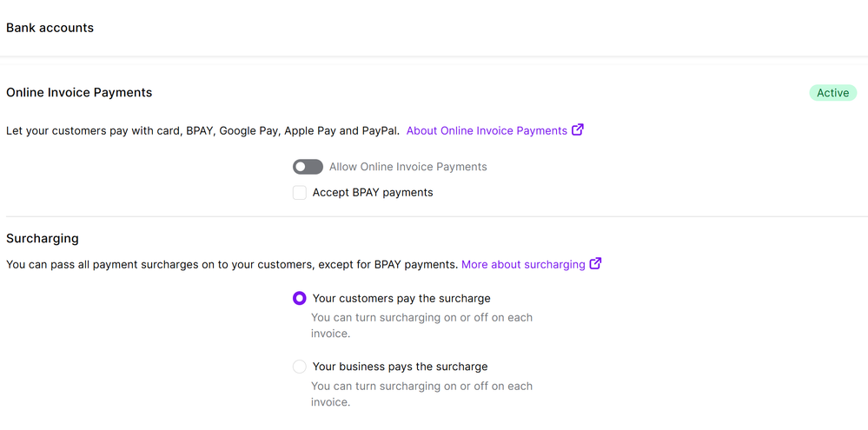
Task: Toggle the Allow Online Invoice Payments switch
Action: 308,167
